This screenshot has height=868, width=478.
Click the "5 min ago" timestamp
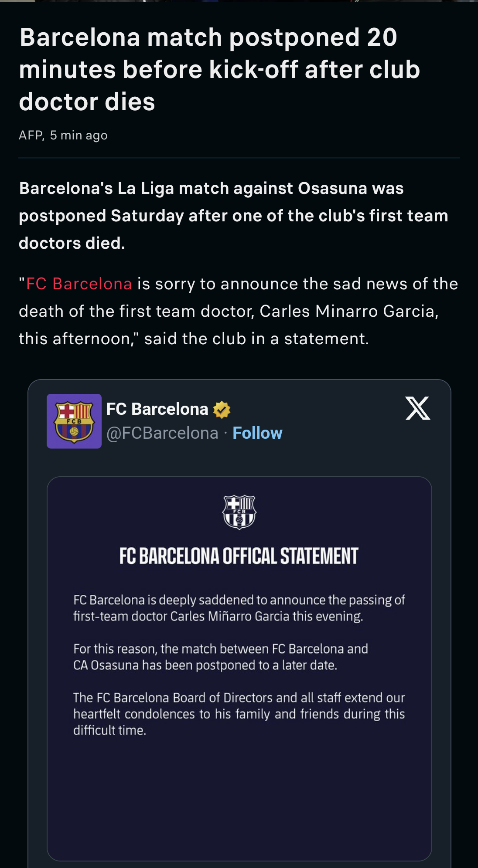79,136
